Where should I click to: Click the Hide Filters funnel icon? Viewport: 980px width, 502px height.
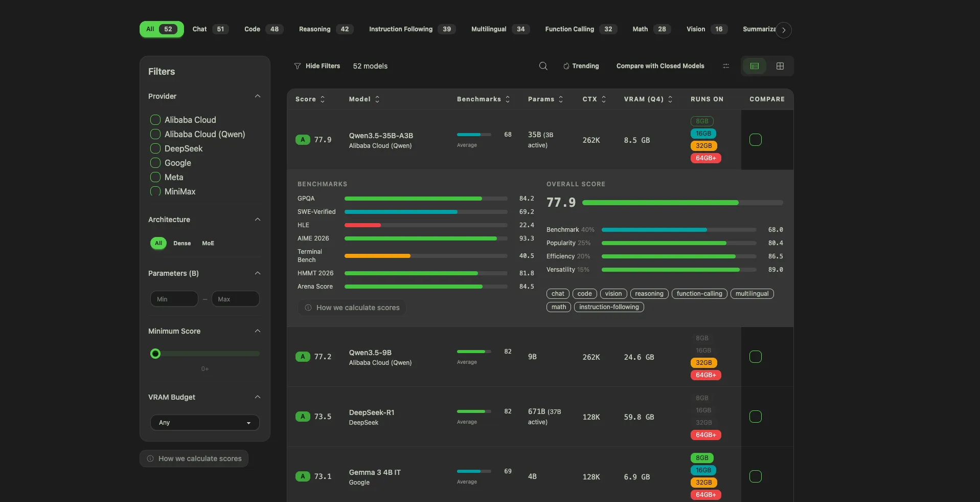298,66
